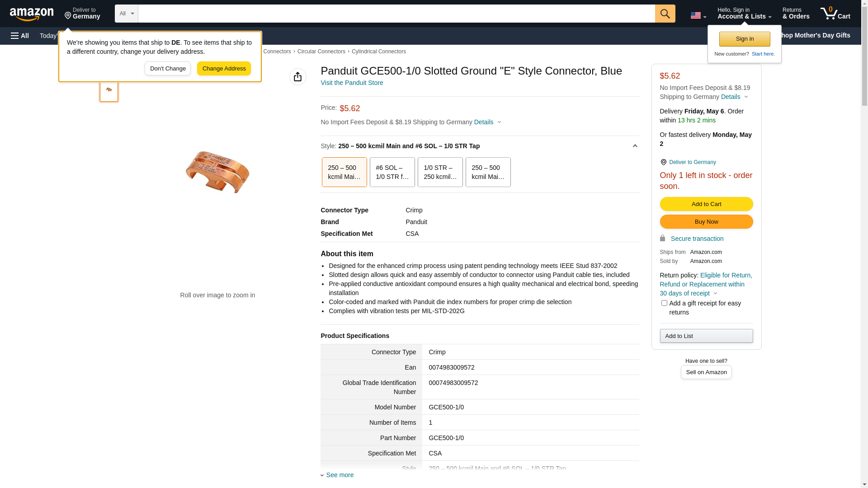Click Add to Cart button
This screenshot has width=868, height=488.
(706, 204)
